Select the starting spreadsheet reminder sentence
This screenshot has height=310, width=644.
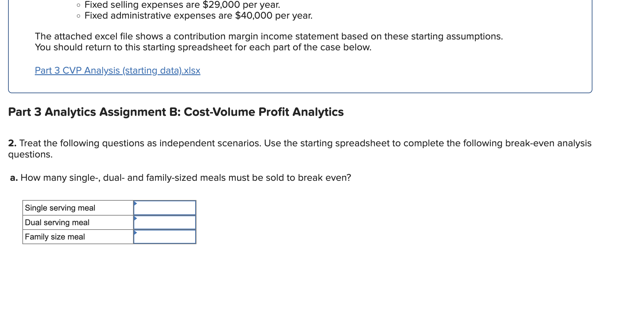[203, 47]
